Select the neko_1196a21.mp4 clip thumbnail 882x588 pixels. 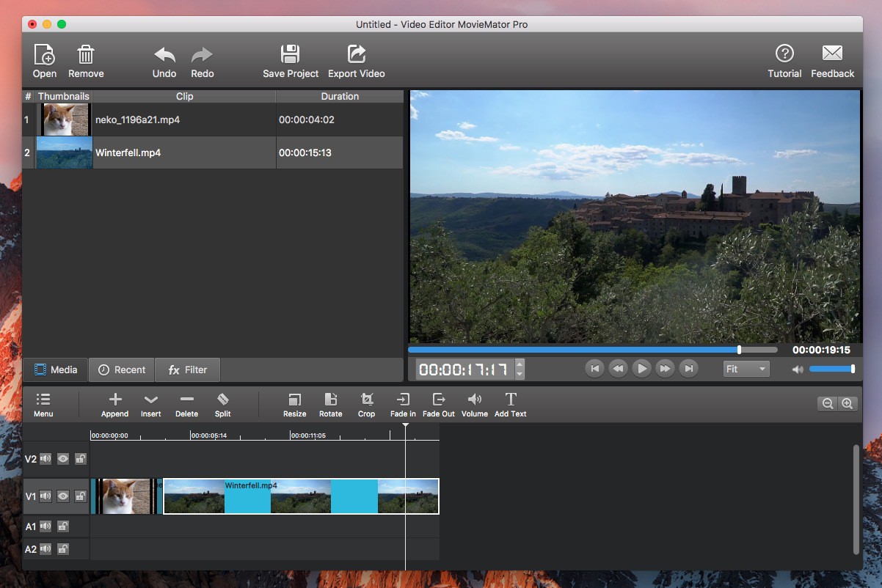[65, 120]
